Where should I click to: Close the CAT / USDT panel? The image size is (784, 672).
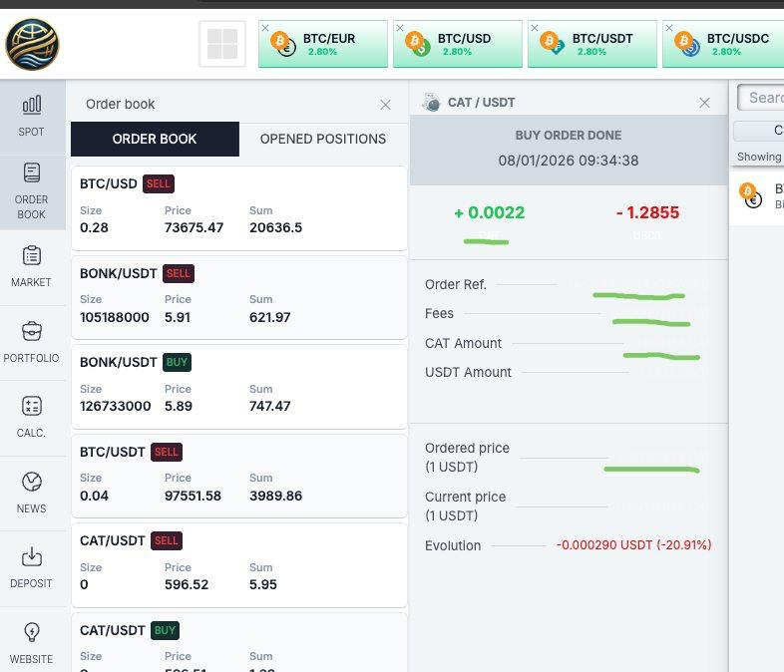point(704,103)
